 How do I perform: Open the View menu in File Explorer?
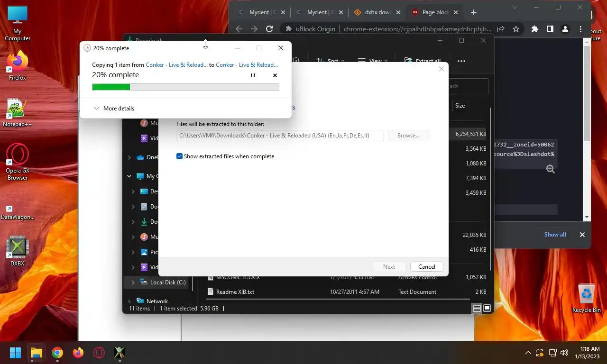pyautogui.click(x=373, y=61)
